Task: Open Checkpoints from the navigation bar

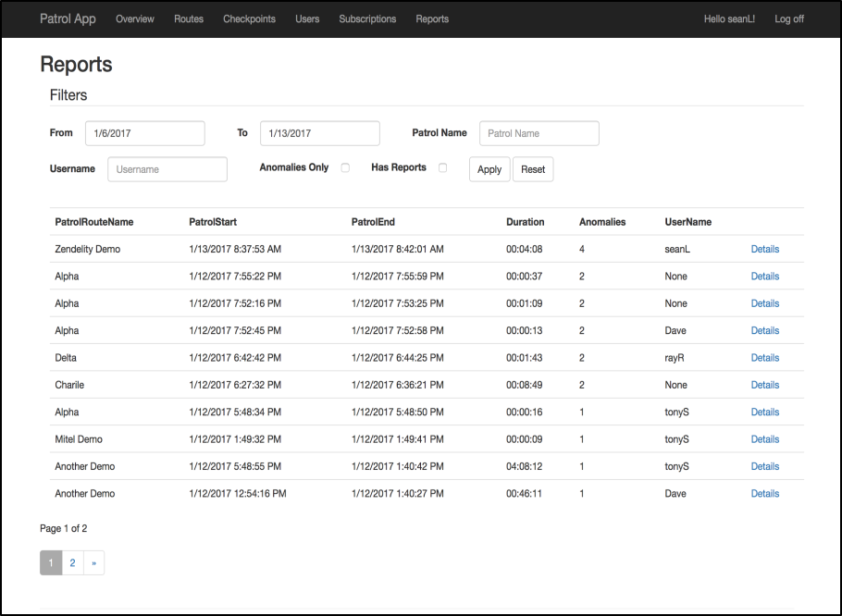Action: click(249, 19)
